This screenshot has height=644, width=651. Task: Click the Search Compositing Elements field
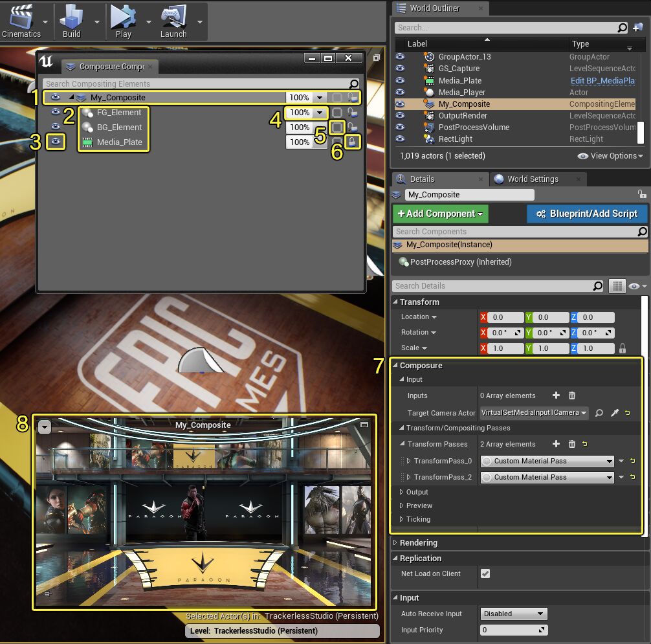[195, 83]
